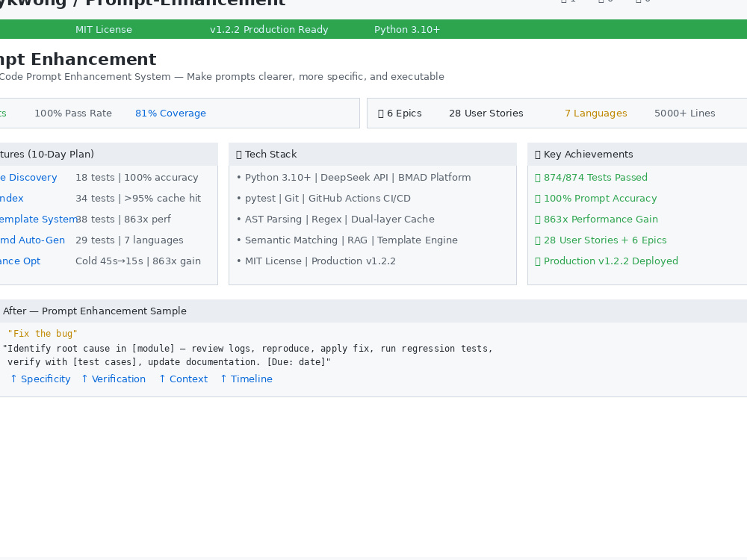Click '29 tests | 7 languages' text
The height and width of the screenshot is (560, 747).
click(x=129, y=240)
